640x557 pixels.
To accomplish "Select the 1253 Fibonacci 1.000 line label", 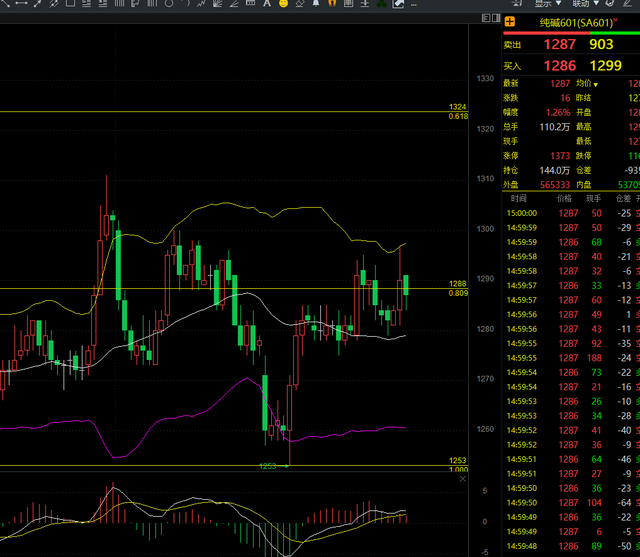I will coord(458,465).
